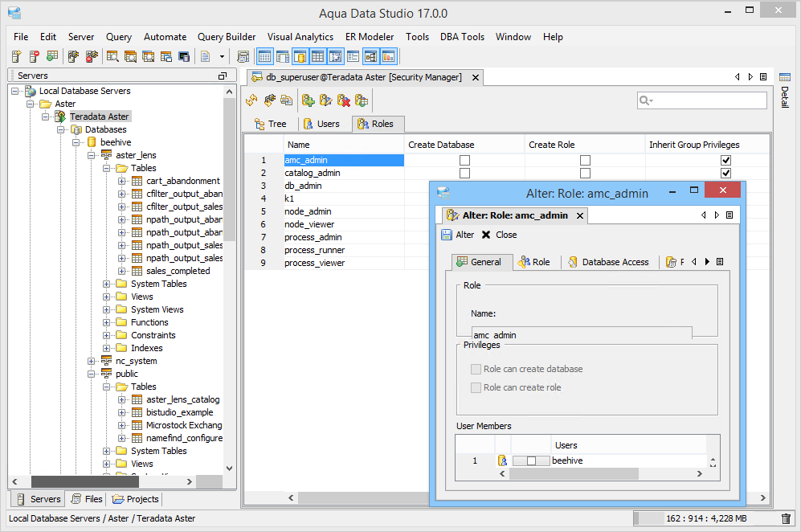Toggle the hierarchy diagram view button
The image size is (801, 532).
pos(371,56)
